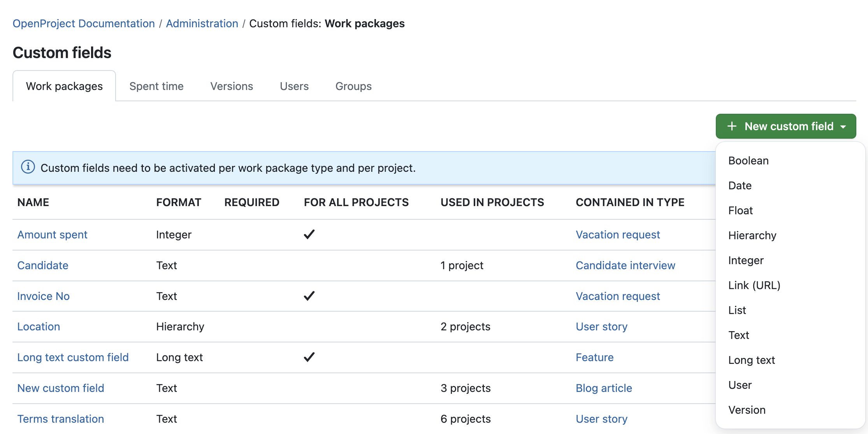Navigate to Administration via breadcrumb

pyautogui.click(x=202, y=23)
